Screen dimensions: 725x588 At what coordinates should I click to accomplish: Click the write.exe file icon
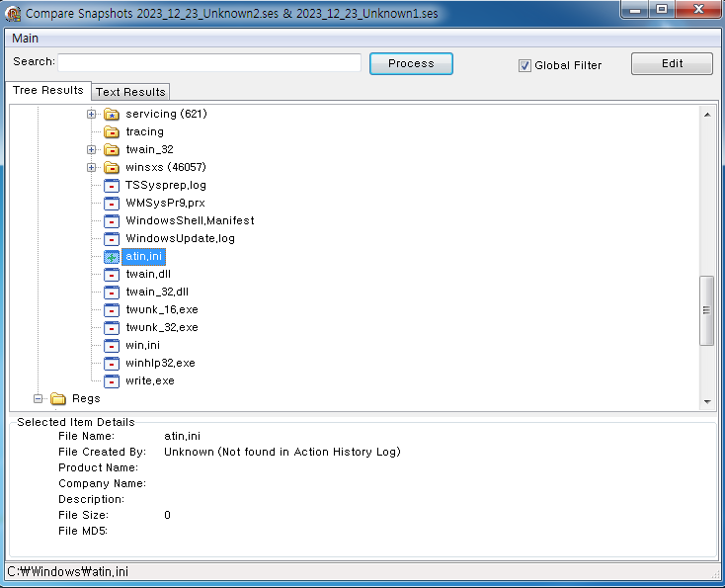(112, 381)
